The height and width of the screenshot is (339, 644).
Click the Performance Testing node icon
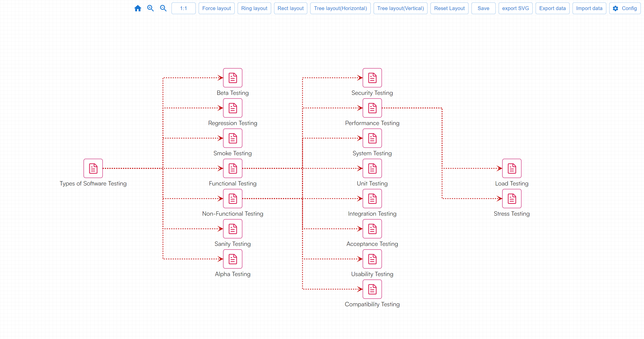(x=372, y=108)
